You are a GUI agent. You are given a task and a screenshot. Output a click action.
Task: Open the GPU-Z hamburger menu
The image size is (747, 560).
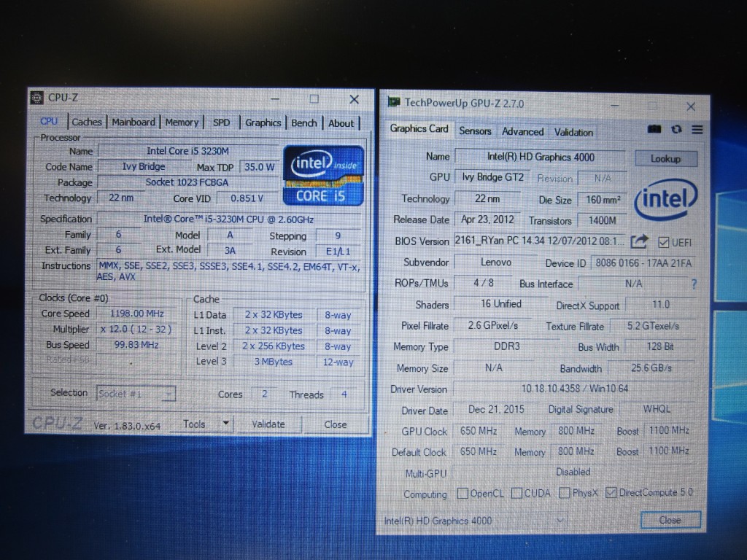(697, 130)
